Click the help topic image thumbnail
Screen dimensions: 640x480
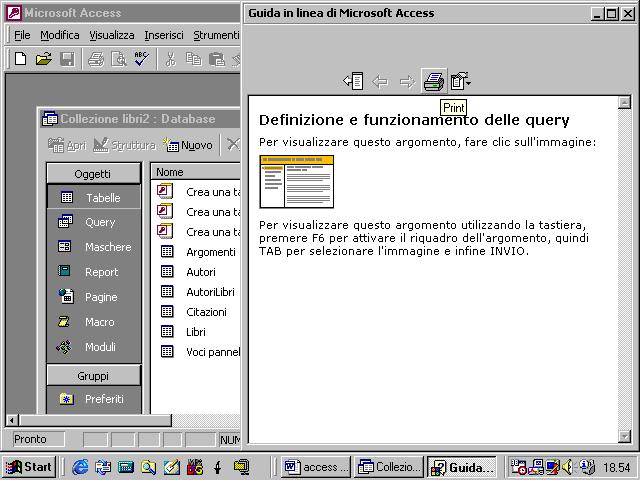(x=297, y=182)
